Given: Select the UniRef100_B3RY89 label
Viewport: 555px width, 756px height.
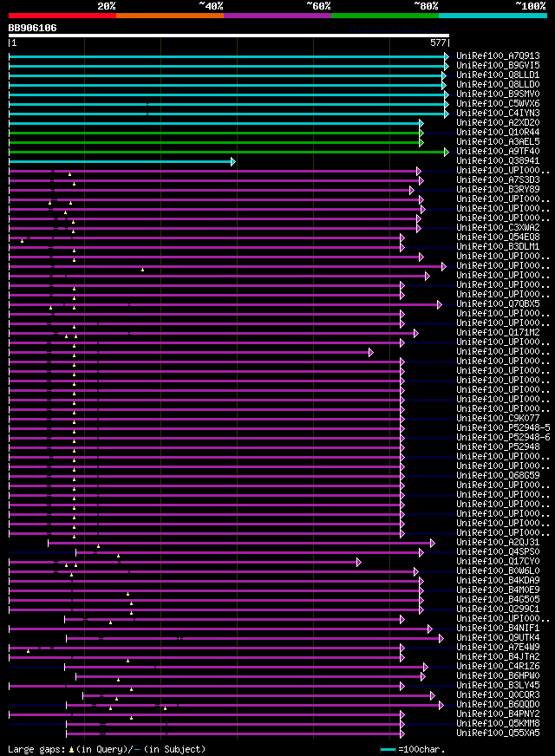Looking at the screenshot, I should (x=498, y=190).
